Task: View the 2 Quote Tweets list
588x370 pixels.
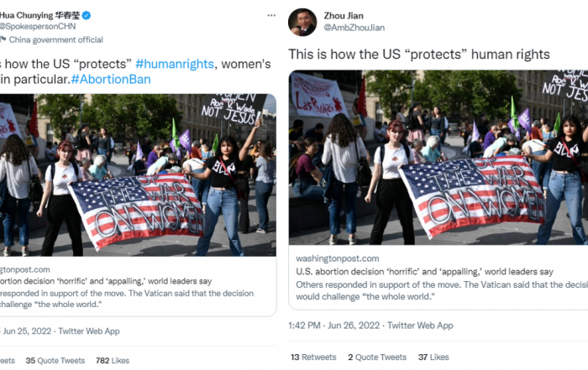Action: click(x=377, y=357)
